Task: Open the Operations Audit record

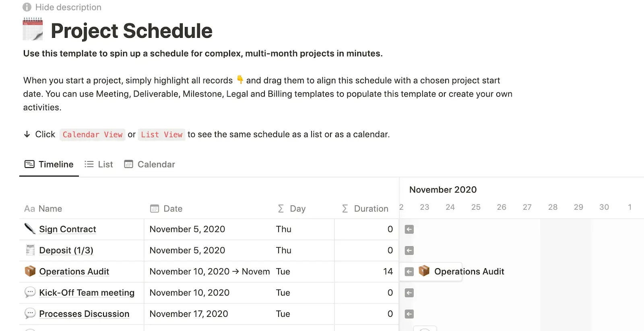Action: tap(74, 271)
